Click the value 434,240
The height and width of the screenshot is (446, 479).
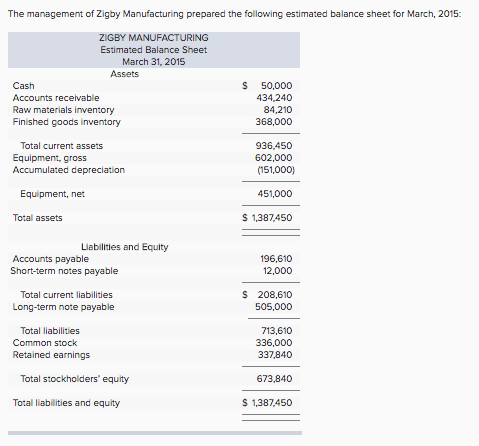[x=274, y=98]
